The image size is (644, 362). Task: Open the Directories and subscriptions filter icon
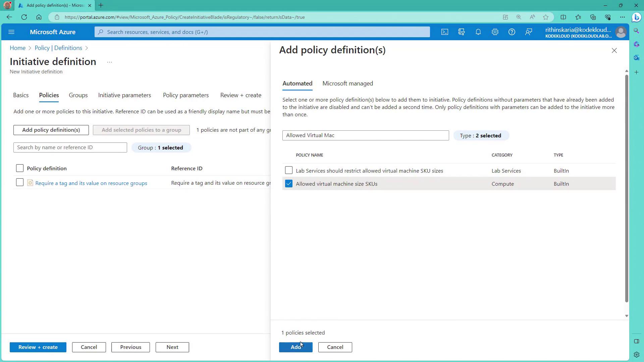[461, 32]
